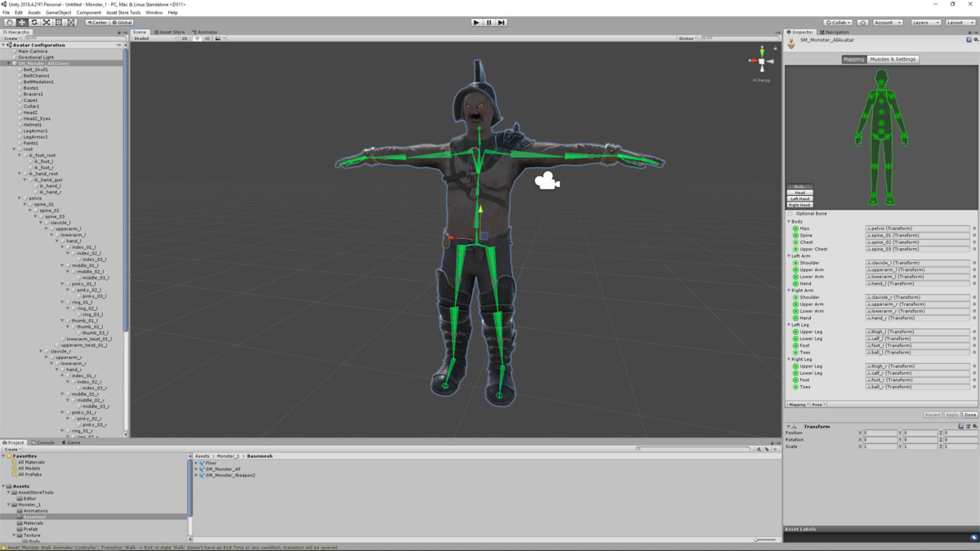
Task: Select the Move tool in the toolbar
Action: pyautogui.click(x=22, y=22)
